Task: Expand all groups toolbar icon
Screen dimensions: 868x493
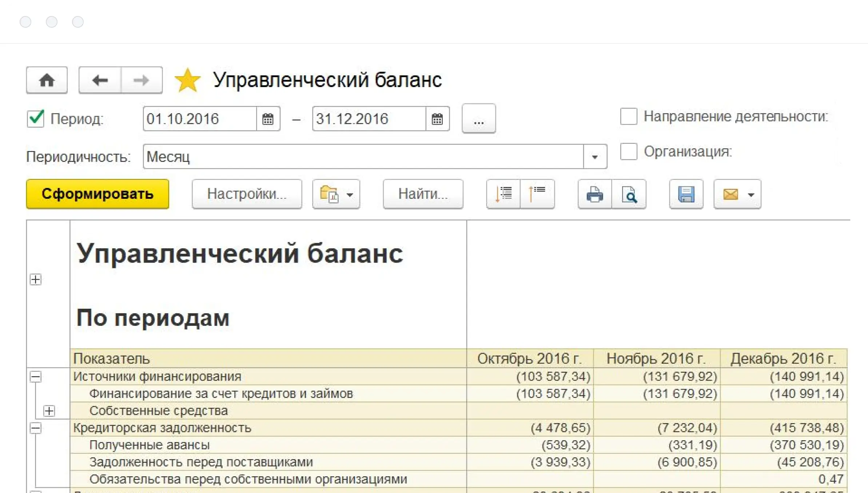Action: click(x=503, y=194)
